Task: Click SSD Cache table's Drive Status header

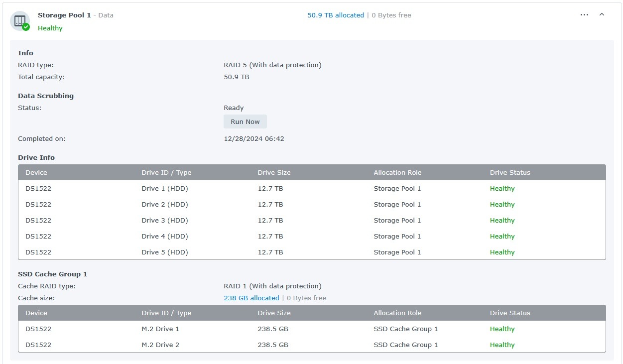Action: click(x=510, y=313)
